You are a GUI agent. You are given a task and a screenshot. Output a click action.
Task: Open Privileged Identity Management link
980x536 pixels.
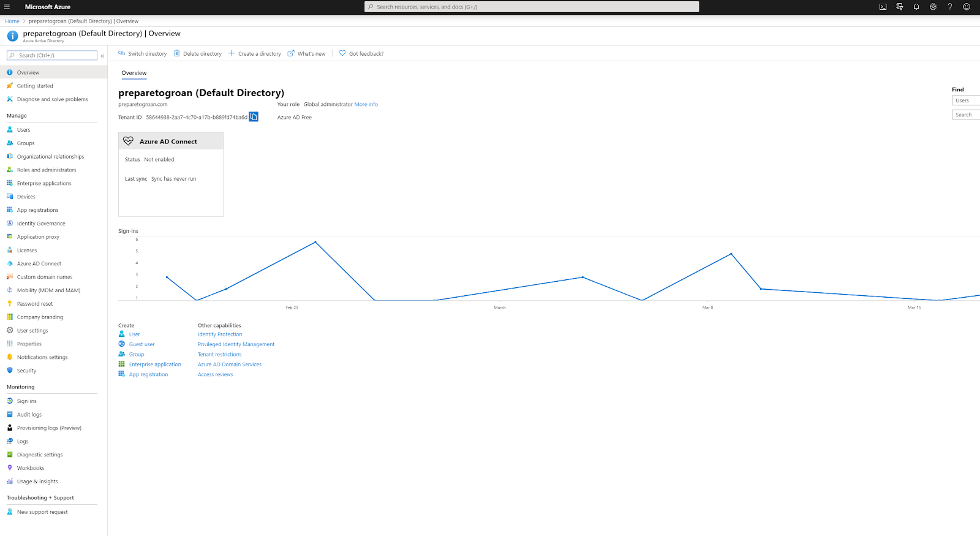tap(236, 344)
